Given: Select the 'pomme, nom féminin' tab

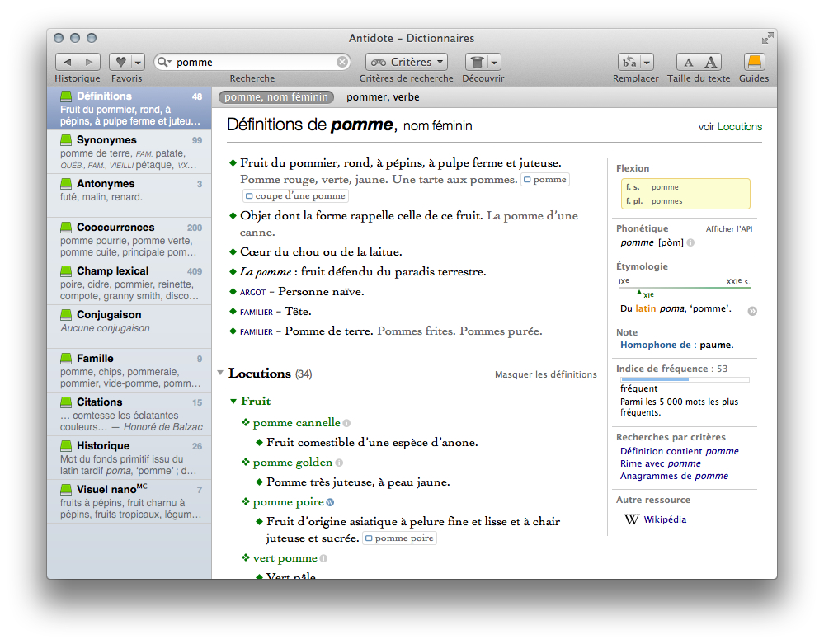Looking at the screenshot, I should tap(276, 97).
